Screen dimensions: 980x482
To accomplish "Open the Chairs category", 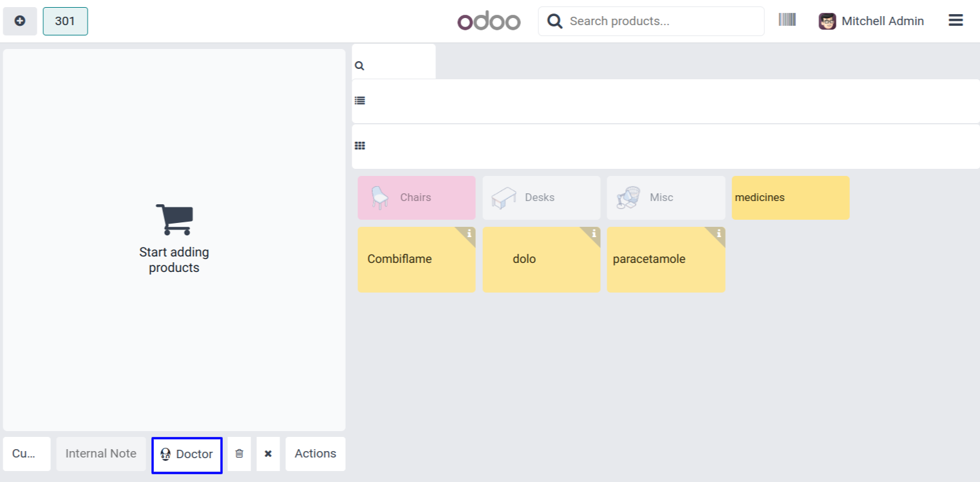I will click(x=417, y=198).
